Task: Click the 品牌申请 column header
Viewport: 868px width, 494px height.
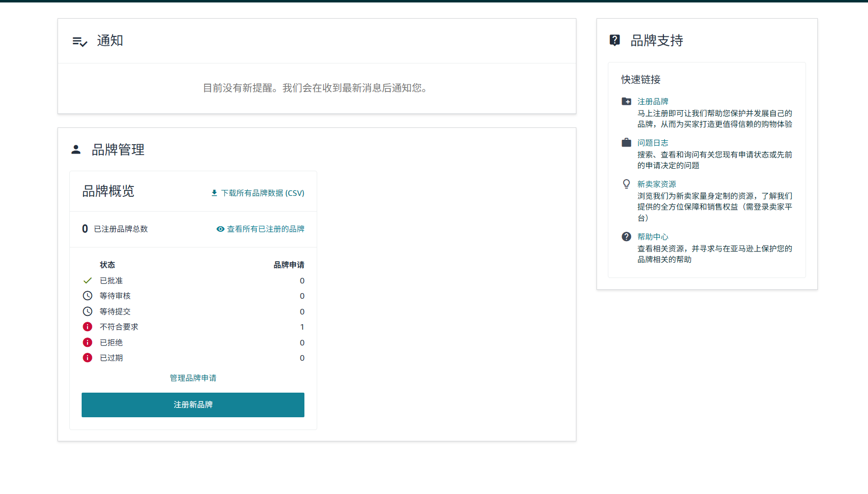Action: [289, 265]
